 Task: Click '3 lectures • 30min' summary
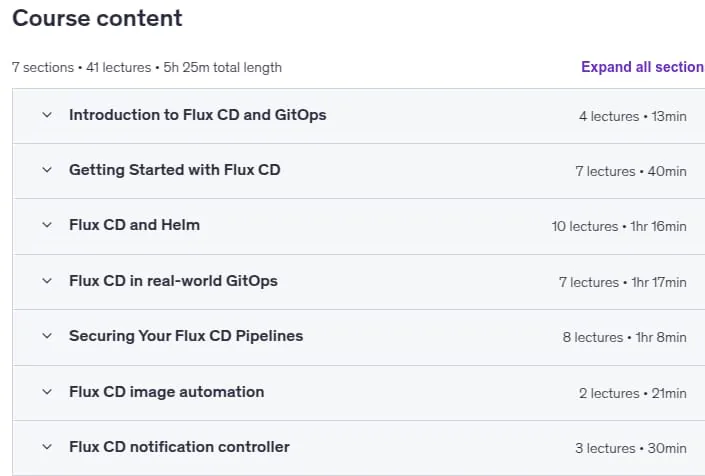tap(631, 448)
